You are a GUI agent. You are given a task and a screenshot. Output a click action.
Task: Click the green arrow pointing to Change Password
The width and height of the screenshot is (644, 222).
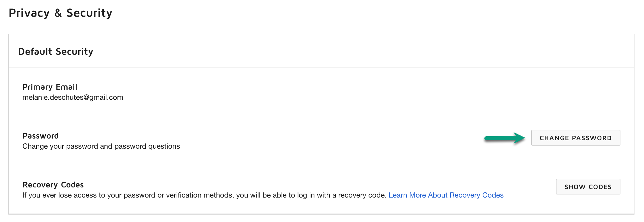(x=504, y=138)
